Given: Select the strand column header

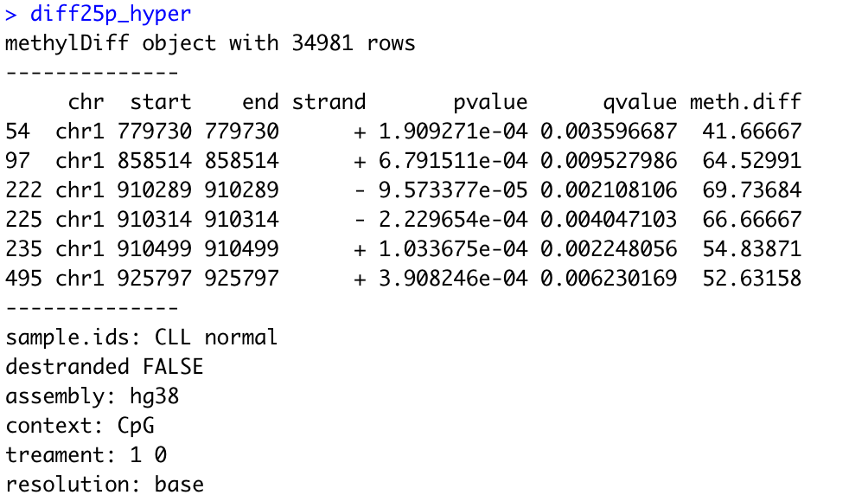Looking at the screenshot, I should pyautogui.click(x=329, y=102).
